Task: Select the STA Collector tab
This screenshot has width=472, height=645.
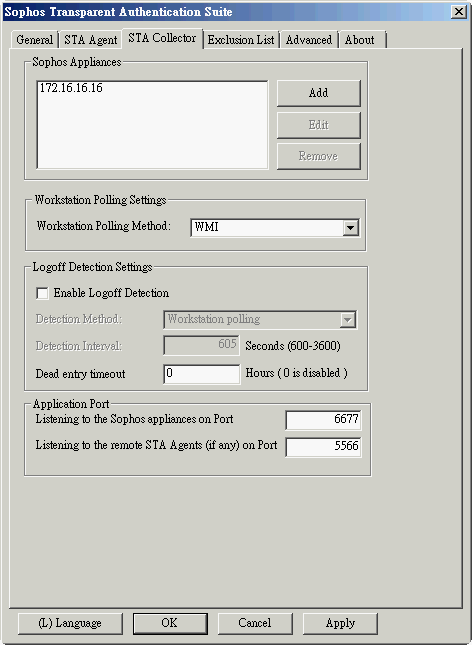Action: 162,38
